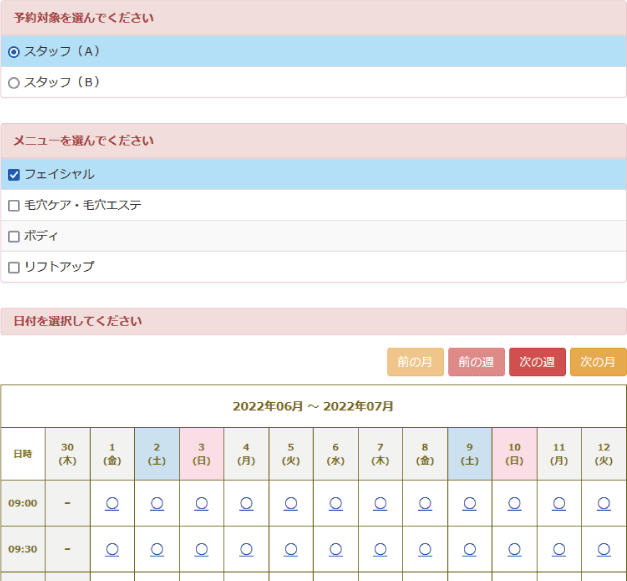Reserve 09:00 on 6 (水)

pyautogui.click(x=335, y=503)
